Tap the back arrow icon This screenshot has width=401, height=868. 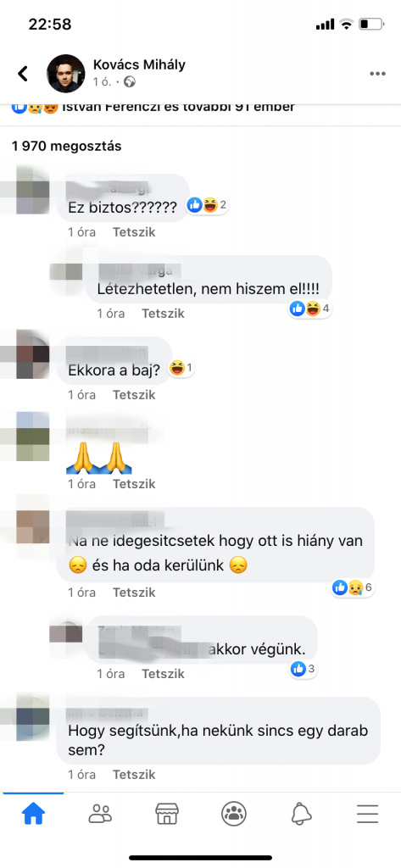[23, 73]
